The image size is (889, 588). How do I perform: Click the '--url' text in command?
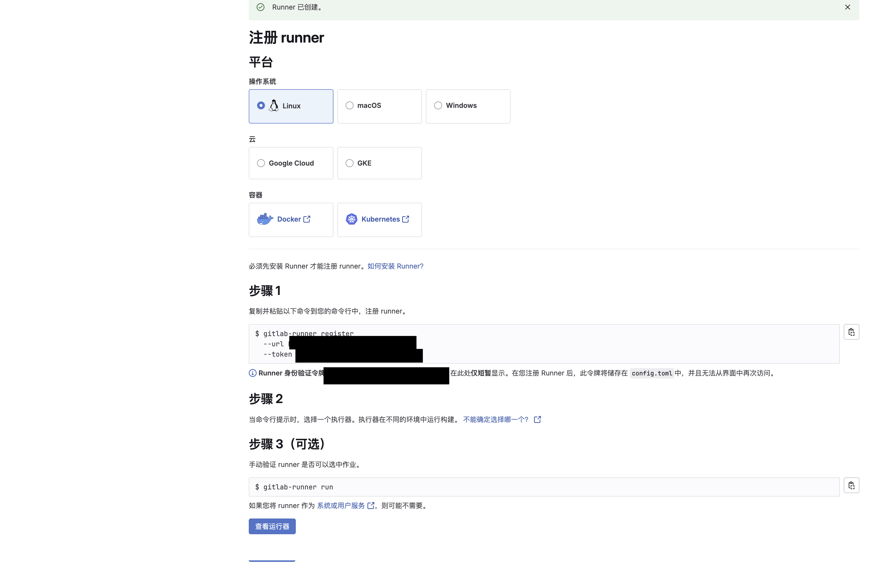[273, 344]
